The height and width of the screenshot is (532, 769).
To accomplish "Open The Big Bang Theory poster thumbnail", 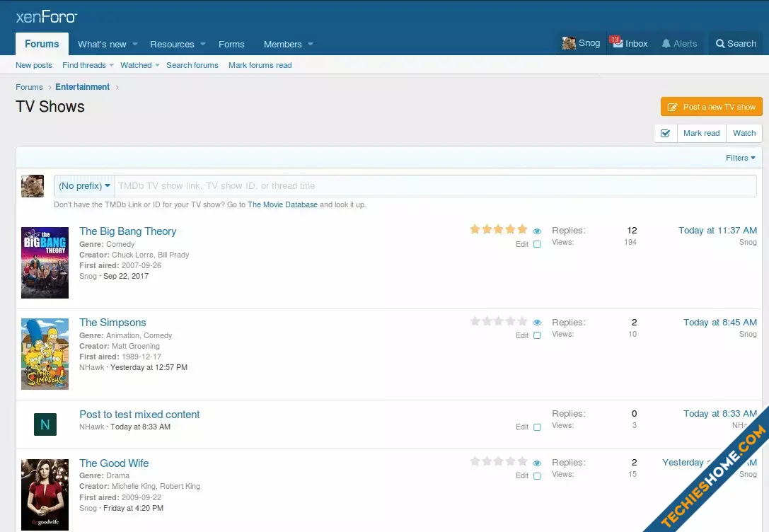I will tap(45, 262).
